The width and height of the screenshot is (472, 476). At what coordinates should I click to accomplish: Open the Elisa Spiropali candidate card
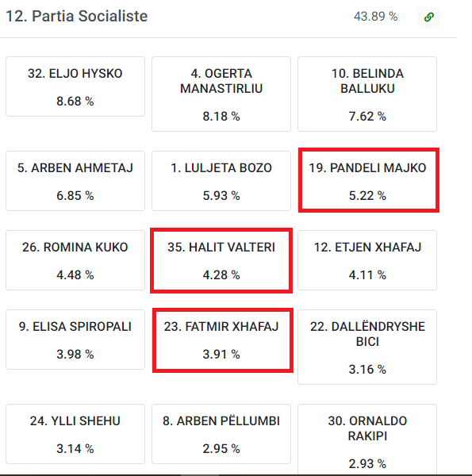click(x=75, y=340)
